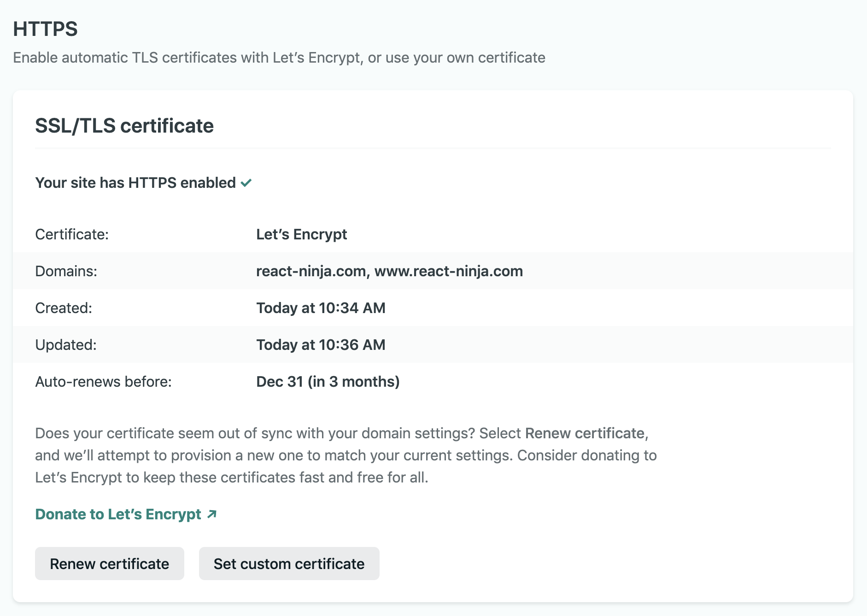This screenshot has height=616, width=867.
Task: Select the SSL/TLS certificate heading
Action: (124, 126)
